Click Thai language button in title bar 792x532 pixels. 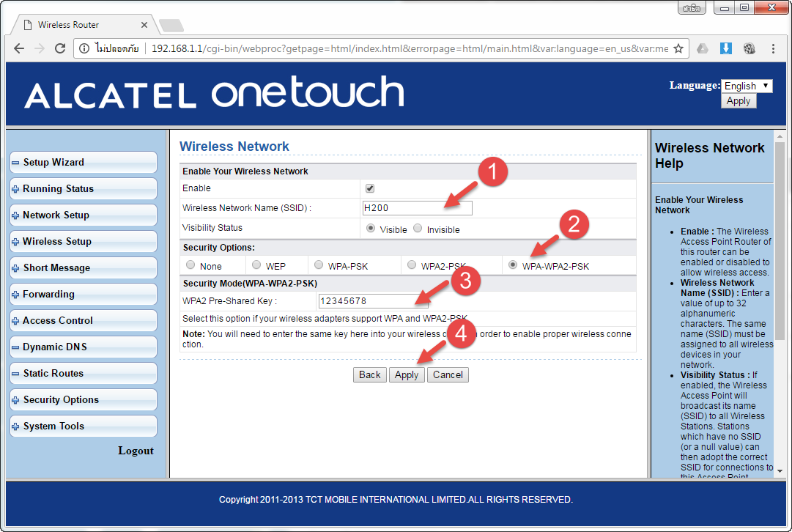coord(692,7)
